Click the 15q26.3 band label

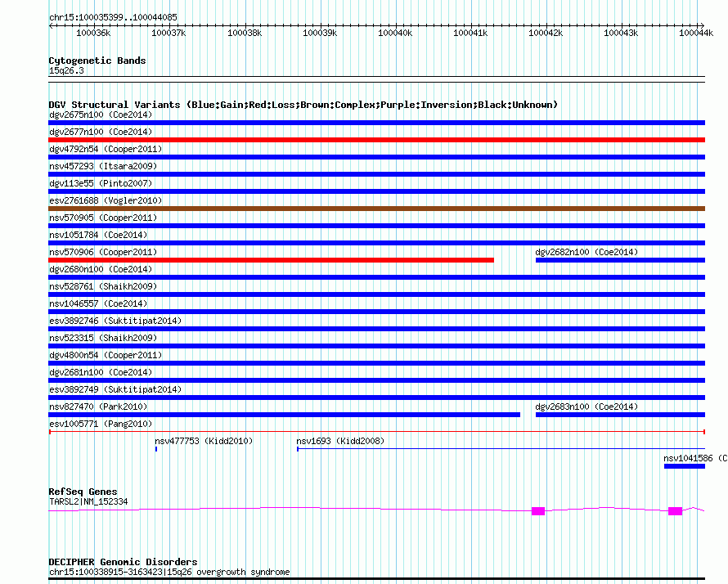[66, 70]
